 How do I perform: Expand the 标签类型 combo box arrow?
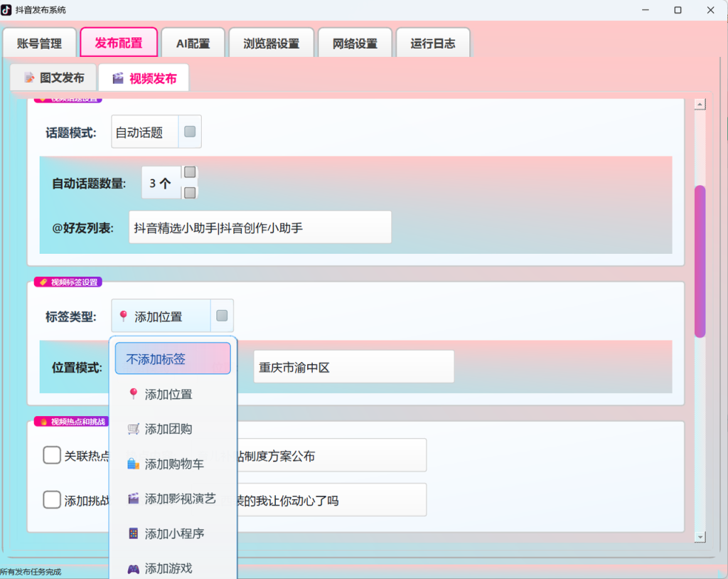(222, 316)
